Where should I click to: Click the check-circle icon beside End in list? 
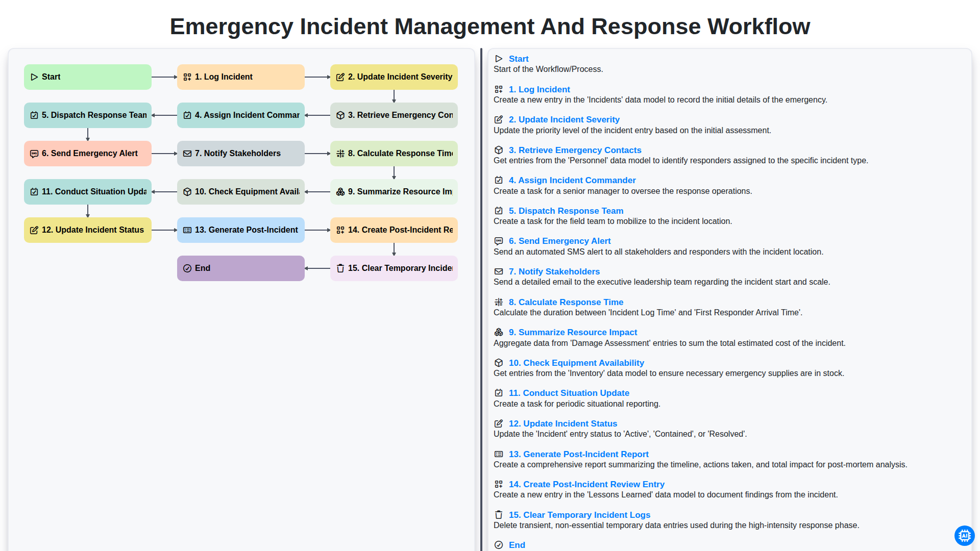tap(499, 545)
